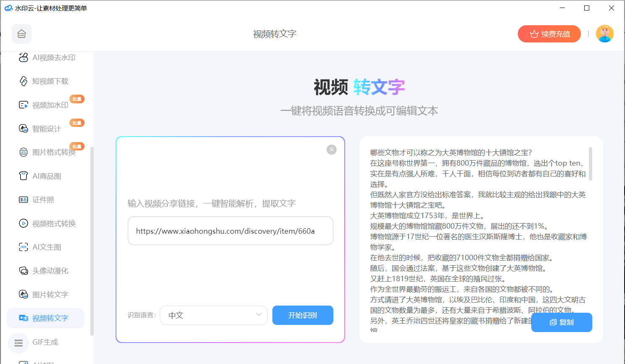The width and height of the screenshot is (625, 364).
Task: Click the 复制 copy button
Action: [x=562, y=322]
